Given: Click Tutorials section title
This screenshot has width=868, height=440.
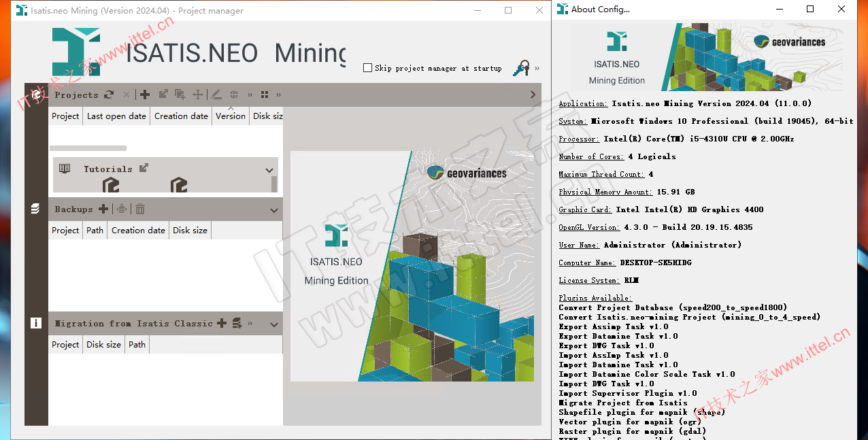Looking at the screenshot, I should (108, 169).
